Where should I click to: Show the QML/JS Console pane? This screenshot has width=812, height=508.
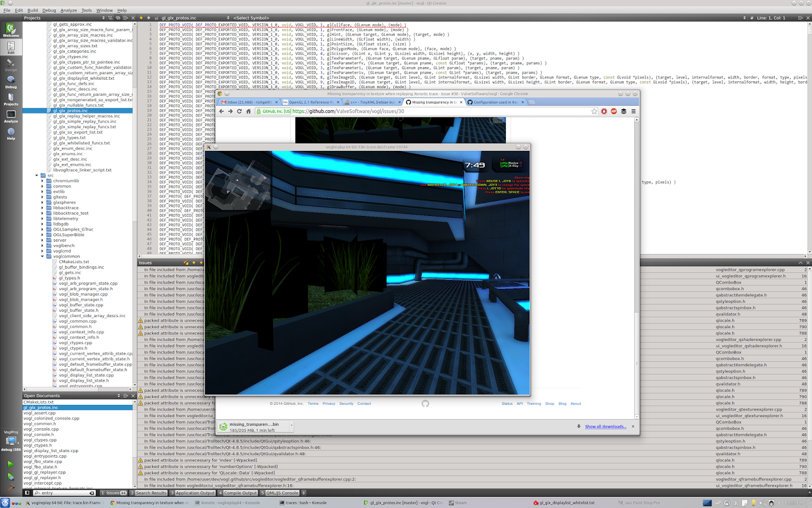pos(280,493)
